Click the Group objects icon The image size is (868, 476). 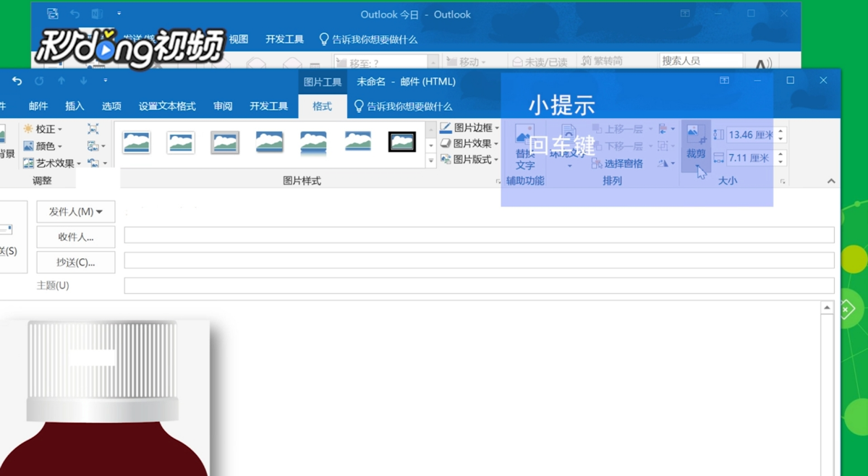(x=666, y=146)
